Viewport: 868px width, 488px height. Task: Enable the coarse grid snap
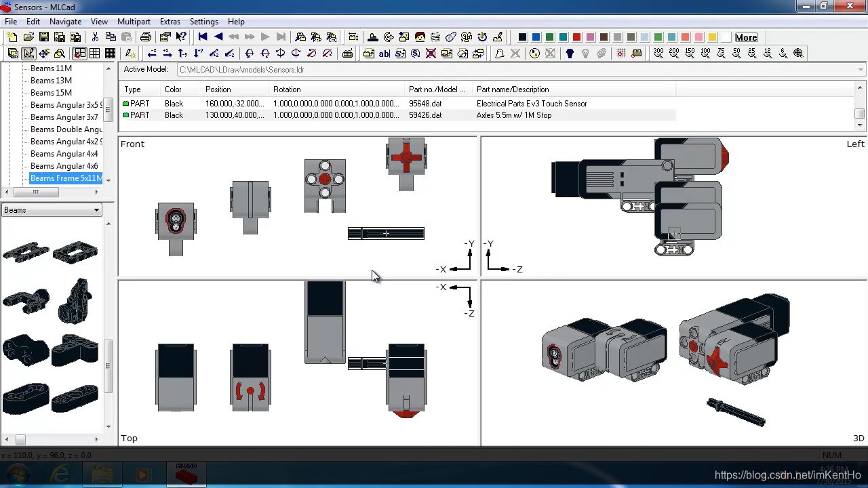pyautogui.click(x=79, y=54)
